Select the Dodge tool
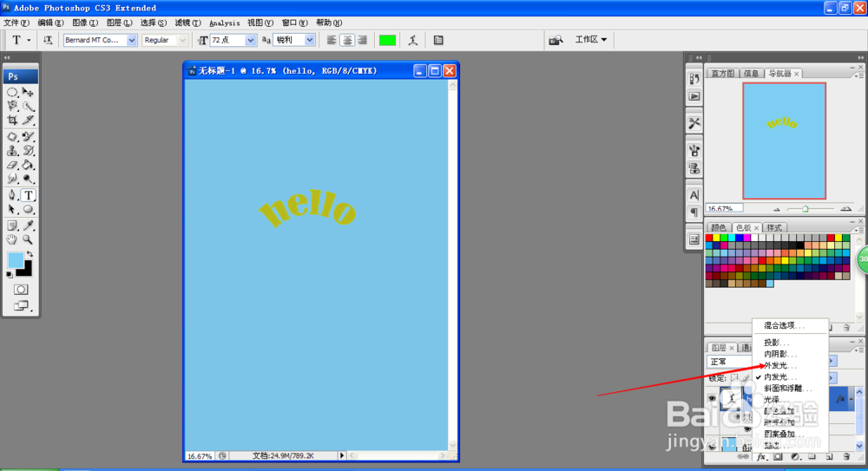The width and height of the screenshot is (868, 471). tap(29, 178)
